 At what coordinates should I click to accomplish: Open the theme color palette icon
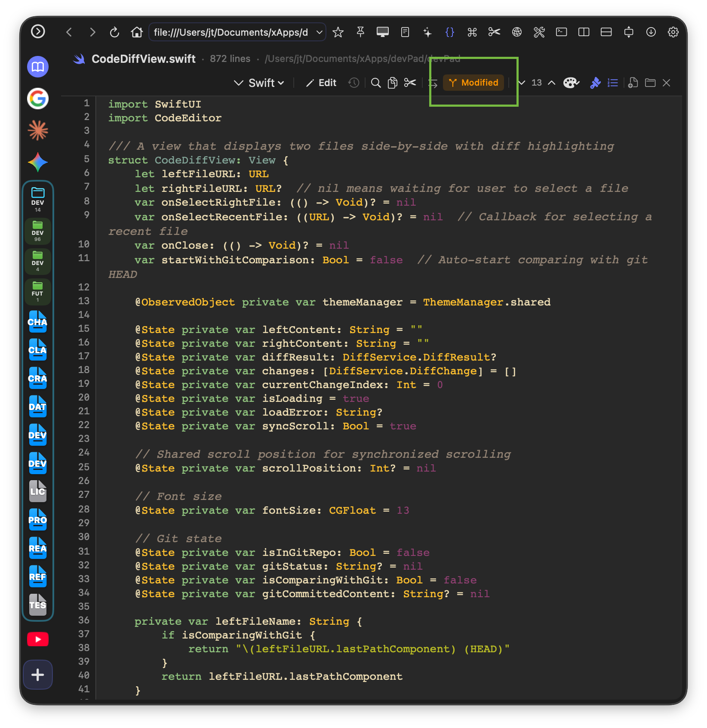click(x=571, y=83)
